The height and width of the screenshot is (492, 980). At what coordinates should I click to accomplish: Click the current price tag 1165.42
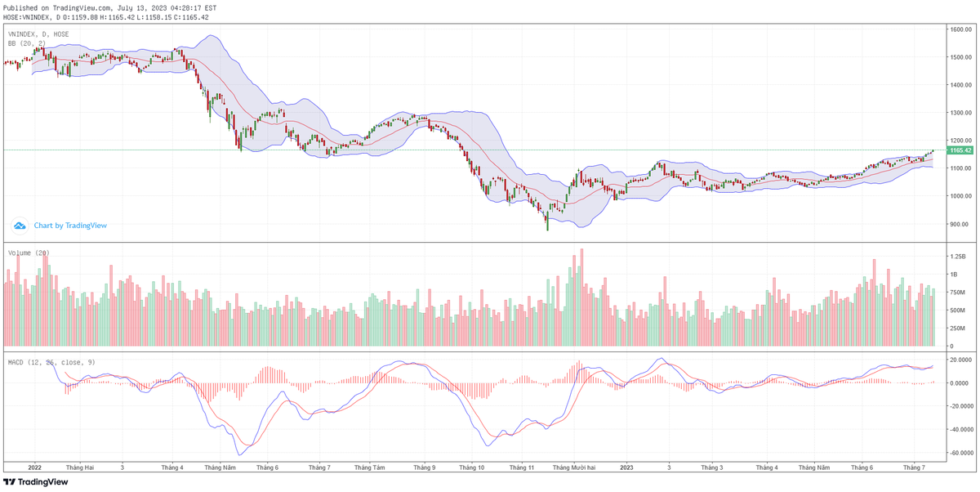[960, 150]
